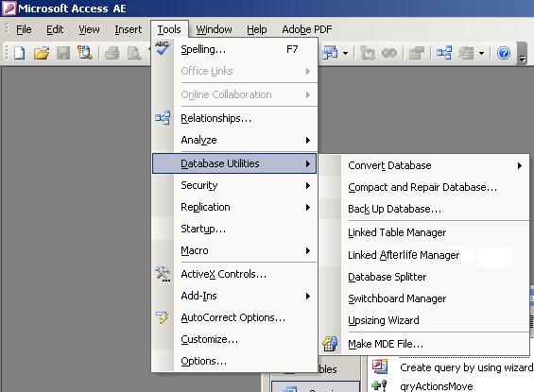The width and height of the screenshot is (534, 392).
Task: Open the OfficeLinks toolbar dropdown arrow
Action: (x=345, y=53)
